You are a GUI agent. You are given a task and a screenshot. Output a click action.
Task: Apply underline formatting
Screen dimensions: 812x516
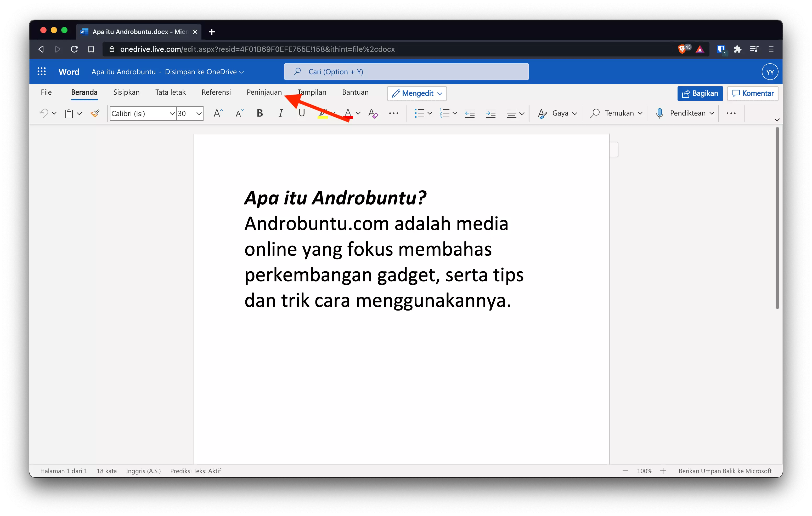301,113
